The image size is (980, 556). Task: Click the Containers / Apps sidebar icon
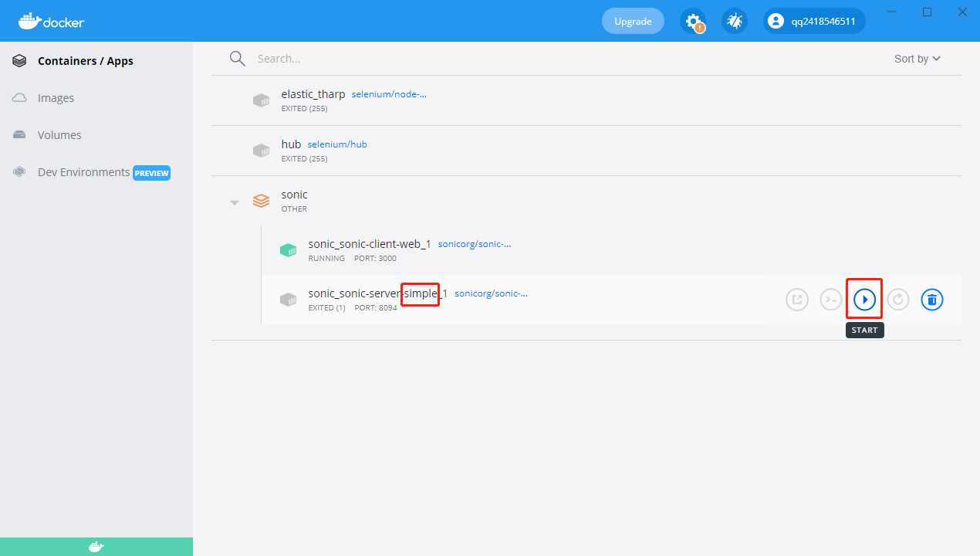tap(19, 61)
